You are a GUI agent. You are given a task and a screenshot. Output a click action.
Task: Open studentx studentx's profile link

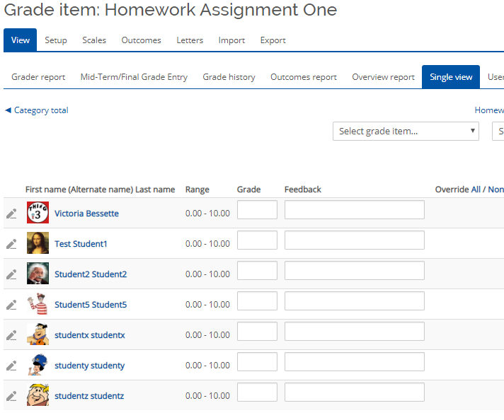[x=90, y=335]
